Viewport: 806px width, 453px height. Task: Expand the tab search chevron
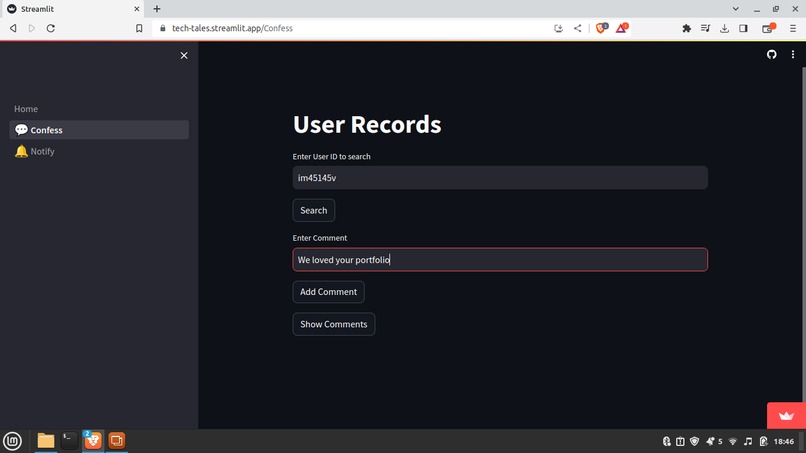(x=736, y=9)
